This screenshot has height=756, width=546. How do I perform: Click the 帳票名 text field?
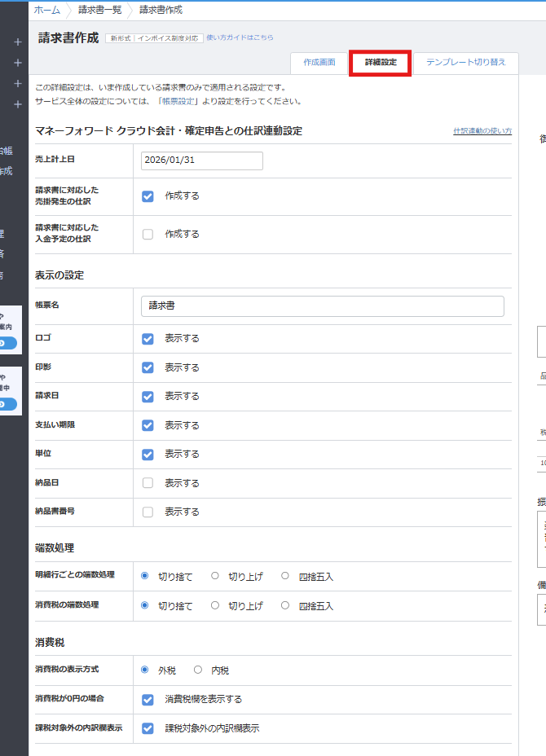point(322,305)
